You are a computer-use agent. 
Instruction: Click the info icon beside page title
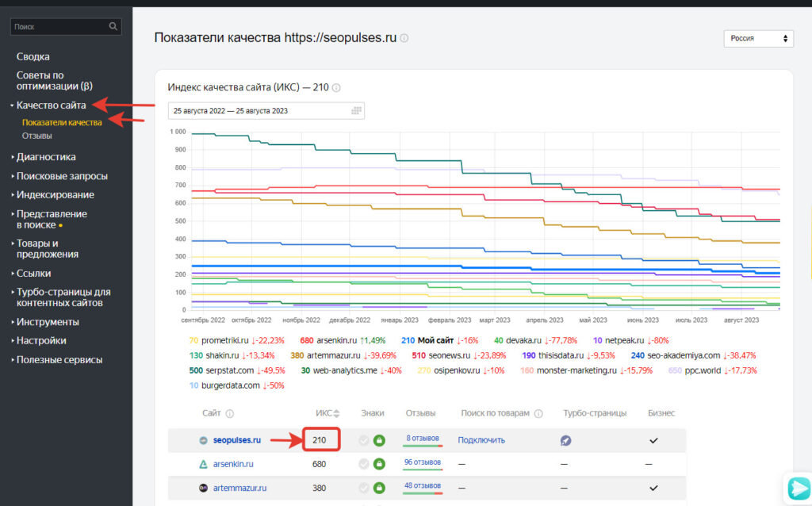404,38
